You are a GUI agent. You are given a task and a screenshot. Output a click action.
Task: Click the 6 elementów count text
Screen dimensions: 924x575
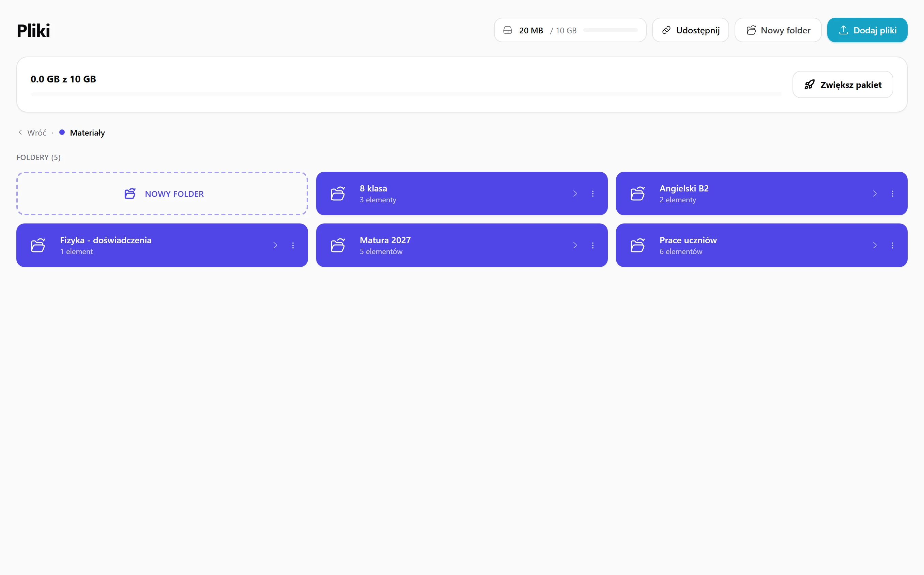coord(681,251)
